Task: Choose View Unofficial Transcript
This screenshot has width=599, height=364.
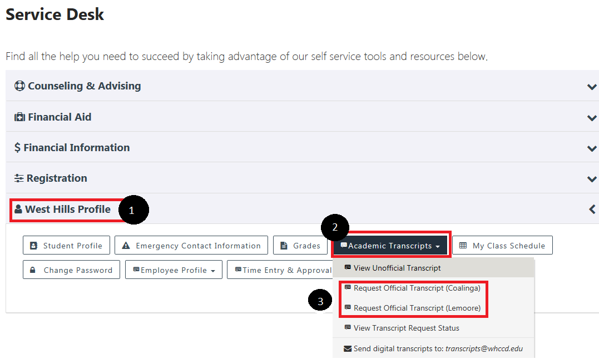Action: [x=434, y=268]
